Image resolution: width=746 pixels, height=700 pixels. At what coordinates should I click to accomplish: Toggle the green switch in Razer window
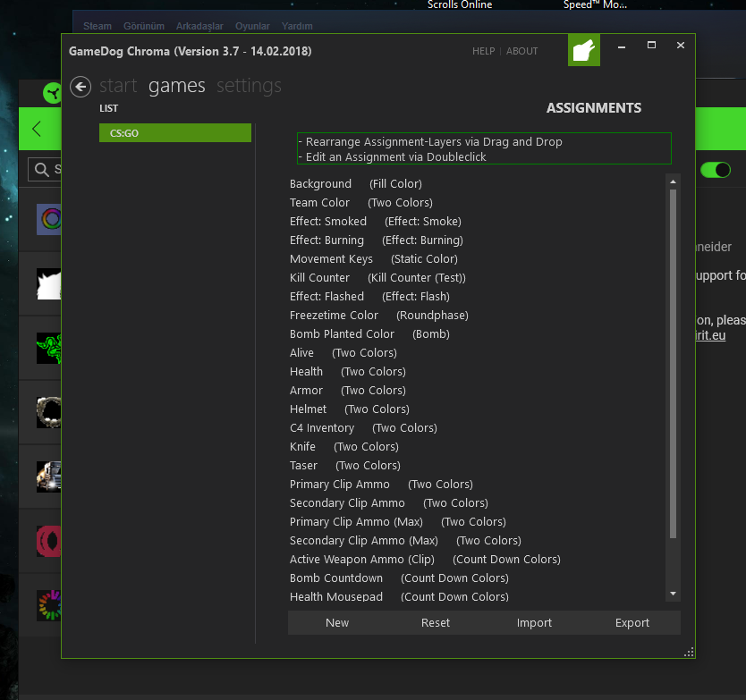pyautogui.click(x=715, y=170)
